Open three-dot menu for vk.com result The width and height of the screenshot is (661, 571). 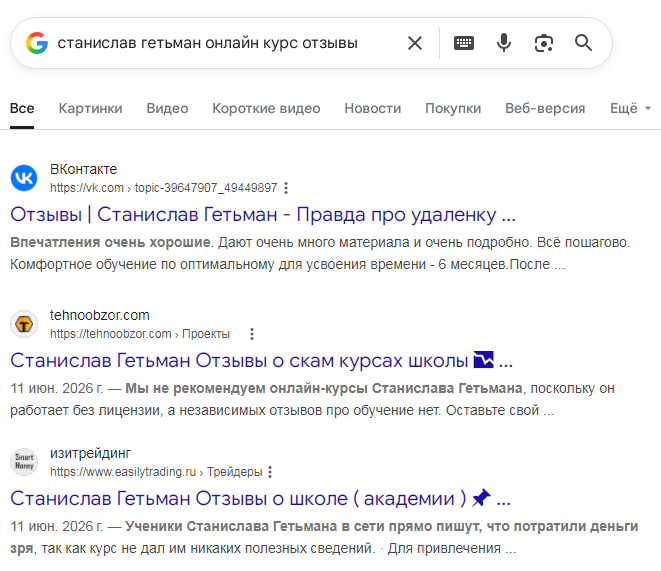(286, 188)
